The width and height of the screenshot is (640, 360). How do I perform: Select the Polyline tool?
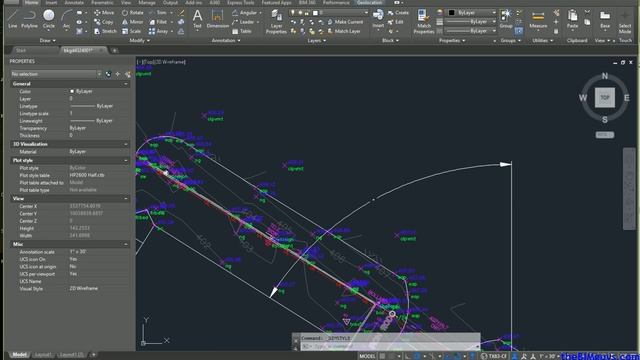[29, 19]
